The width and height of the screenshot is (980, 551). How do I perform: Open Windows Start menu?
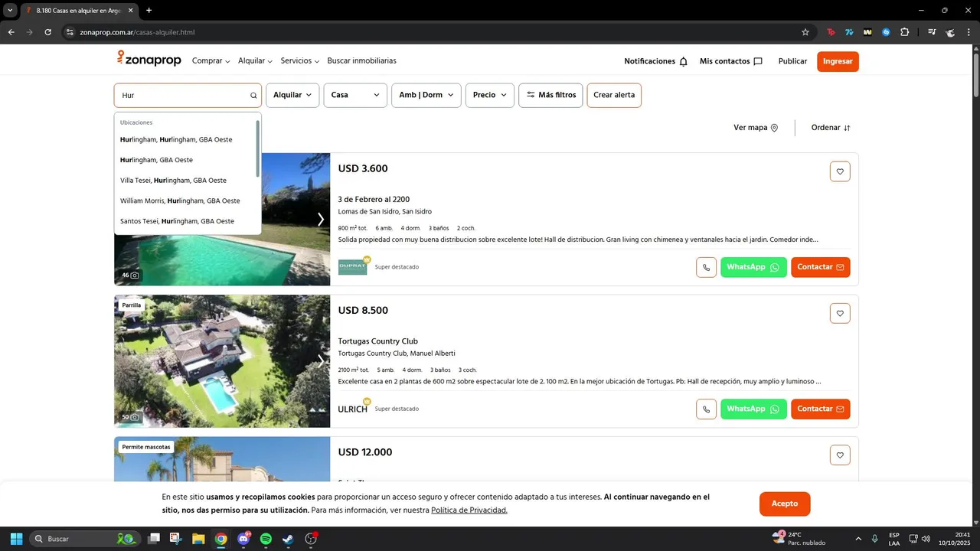coord(16,539)
